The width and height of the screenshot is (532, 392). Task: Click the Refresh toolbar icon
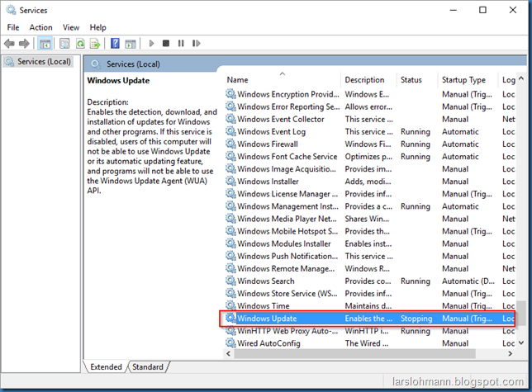coord(80,44)
